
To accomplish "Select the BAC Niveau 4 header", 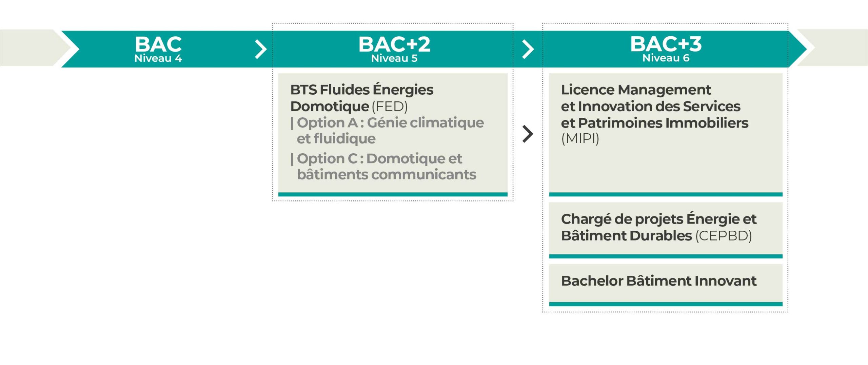I will pyautogui.click(x=158, y=49).
